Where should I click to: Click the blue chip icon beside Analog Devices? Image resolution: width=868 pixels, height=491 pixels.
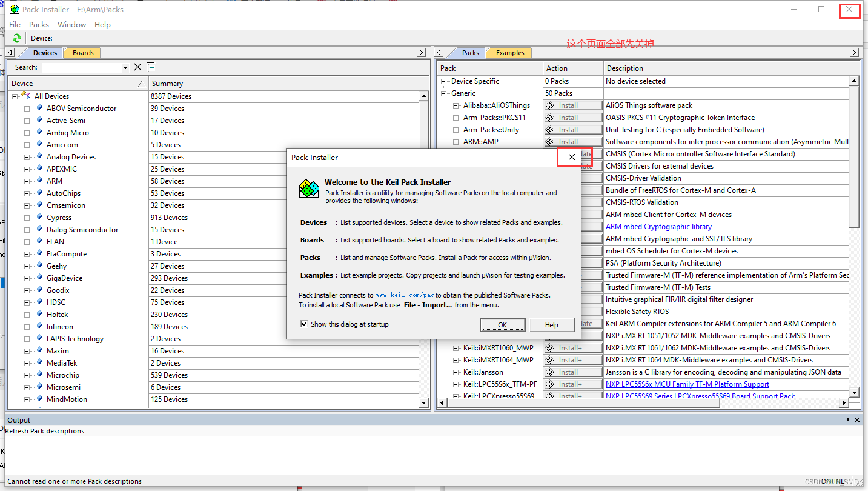(40, 156)
